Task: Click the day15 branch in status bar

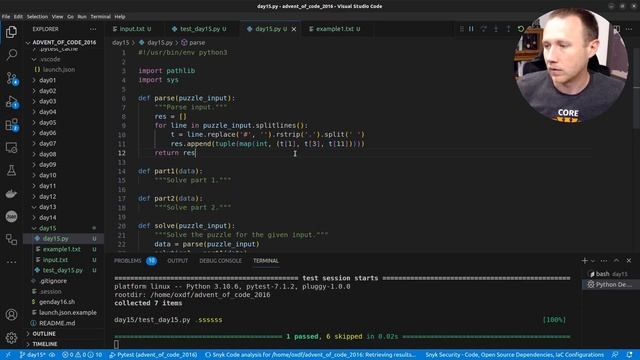Action: [33, 355]
